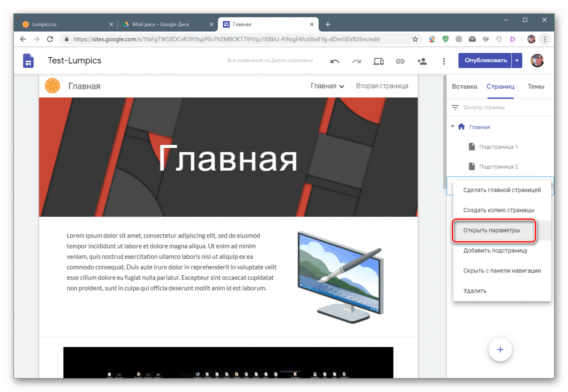568x392 pixels.
Task: Open the mail envelope extension
Action: tap(472, 39)
